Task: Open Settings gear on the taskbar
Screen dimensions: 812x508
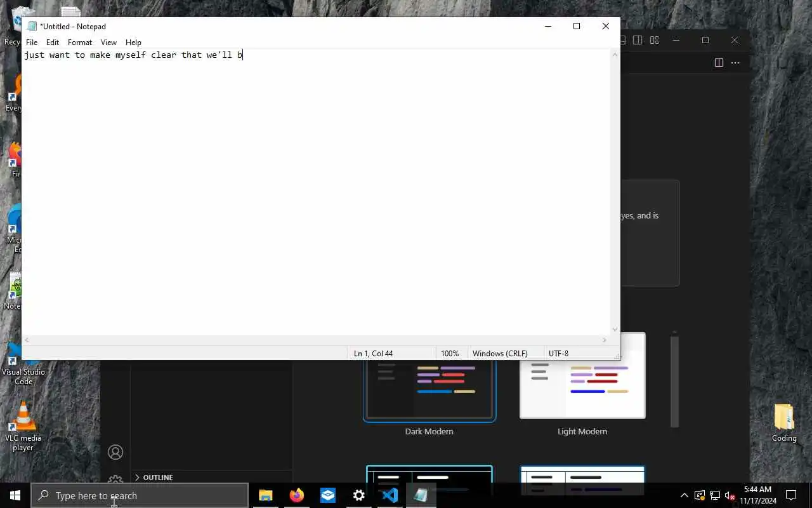Action: point(358,495)
